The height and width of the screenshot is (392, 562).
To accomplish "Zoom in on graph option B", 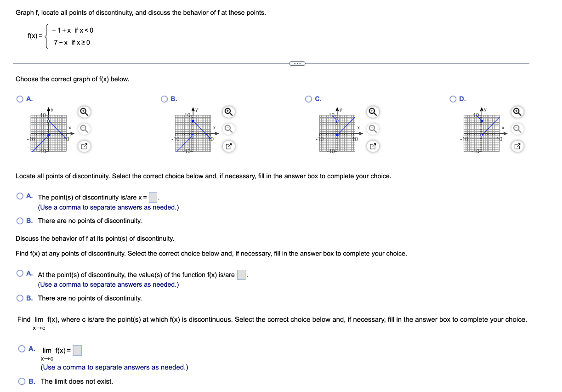I will [x=228, y=112].
